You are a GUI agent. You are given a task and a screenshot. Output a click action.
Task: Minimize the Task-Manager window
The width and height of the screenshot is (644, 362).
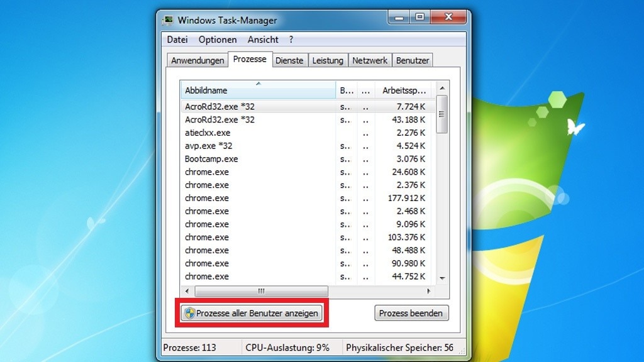coord(399,17)
